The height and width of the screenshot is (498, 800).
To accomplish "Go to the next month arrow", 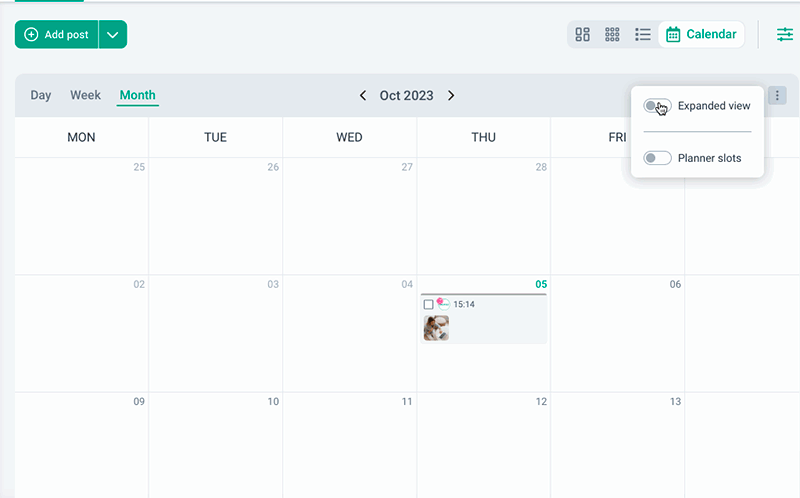I will [x=451, y=96].
